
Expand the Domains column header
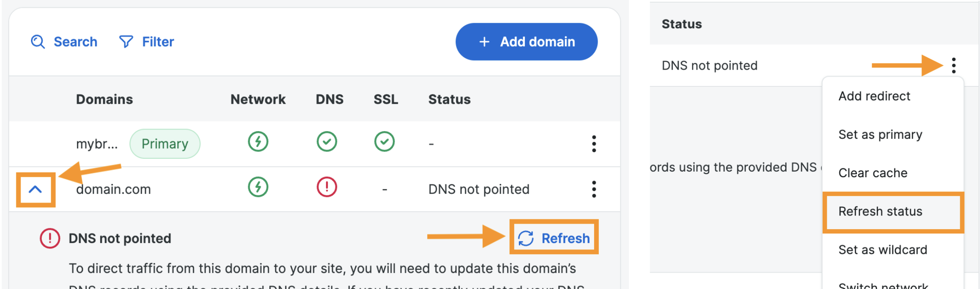pos(104,99)
